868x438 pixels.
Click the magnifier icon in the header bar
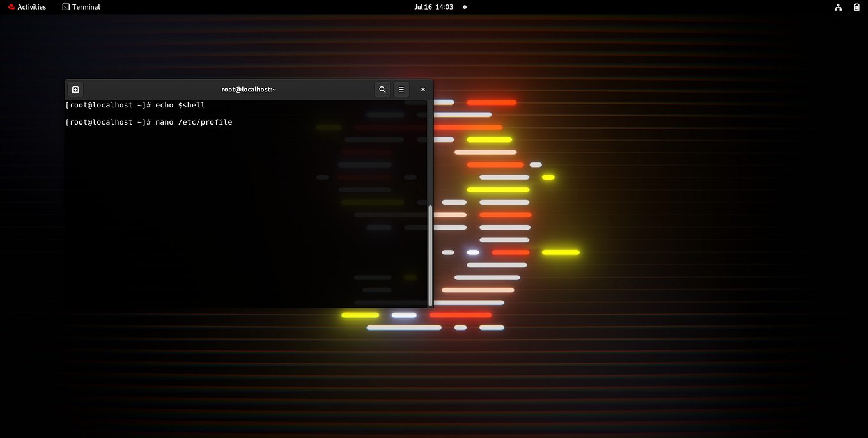click(382, 89)
